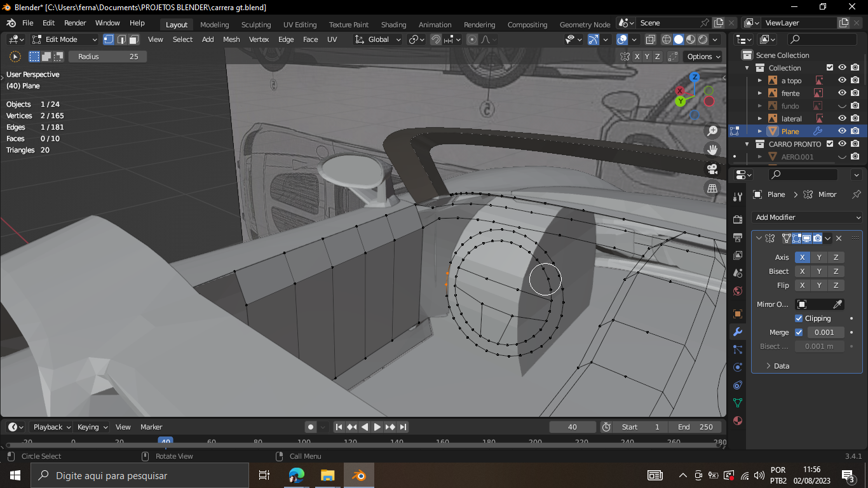Toggle the Clipping checkbox in Mirror modifier
Image resolution: width=868 pixels, height=488 pixels.
[x=799, y=318]
